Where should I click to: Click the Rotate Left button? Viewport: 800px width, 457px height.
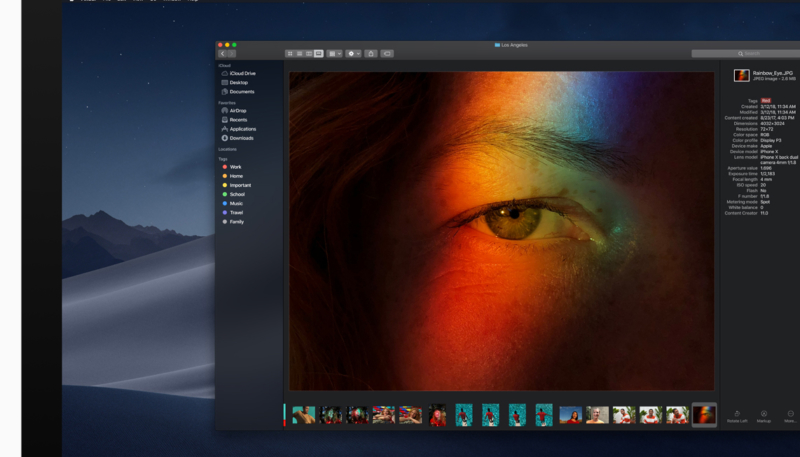[736, 416]
